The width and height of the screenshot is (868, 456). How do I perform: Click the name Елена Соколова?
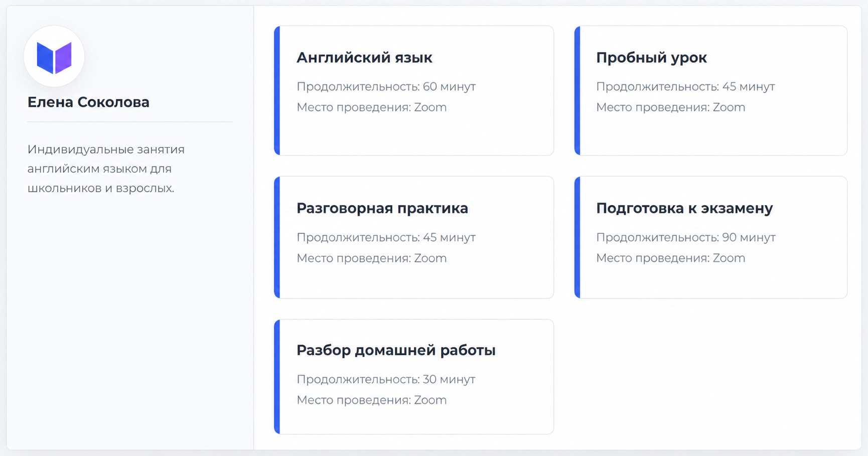tap(88, 102)
